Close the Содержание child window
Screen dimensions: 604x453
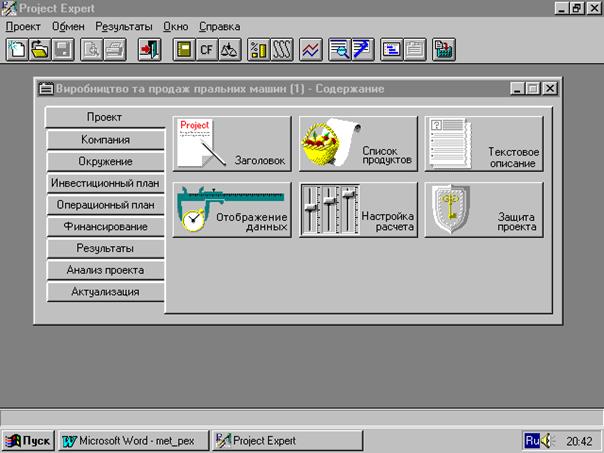pos(550,89)
